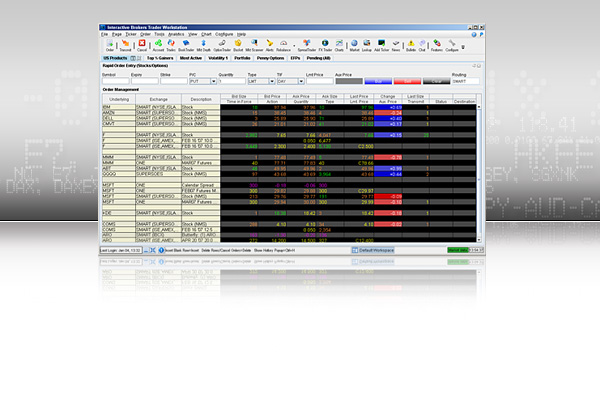
Task: Open the Analytics menu
Action: click(176, 34)
